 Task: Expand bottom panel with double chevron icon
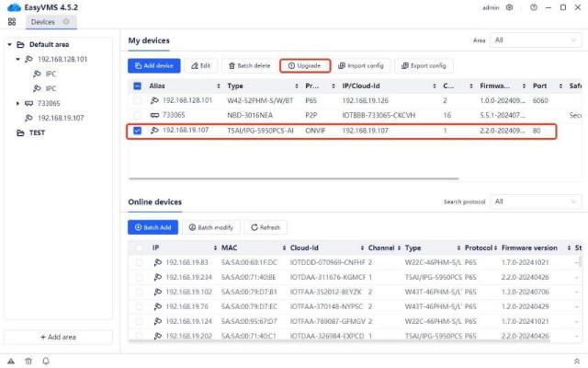pyautogui.click(x=576, y=361)
